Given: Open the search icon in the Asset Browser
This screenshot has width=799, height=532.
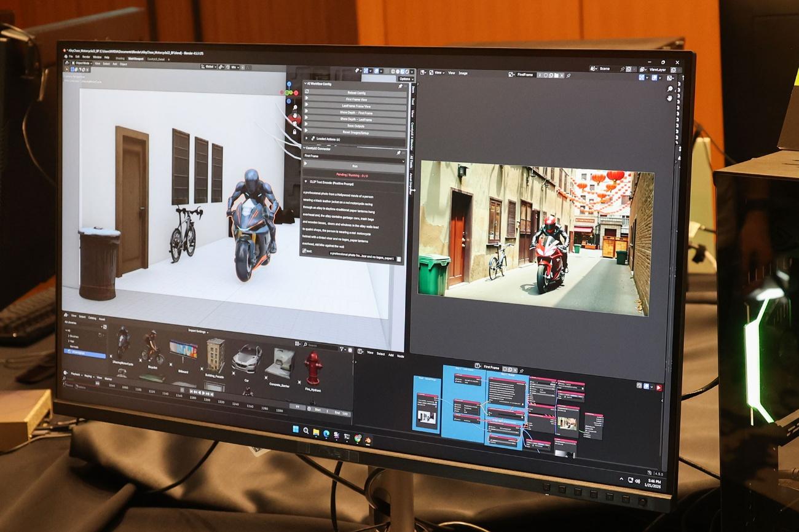Looking at the screenshot, I should click(305, 344).
